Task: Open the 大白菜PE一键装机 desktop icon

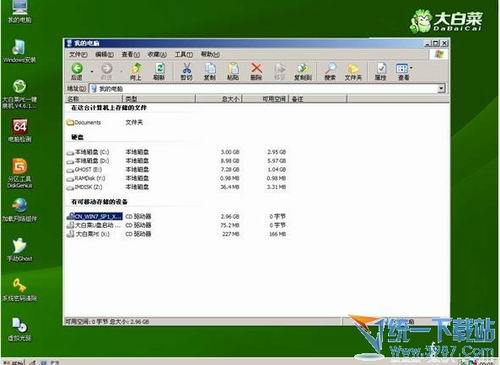Action: (19, 94)
